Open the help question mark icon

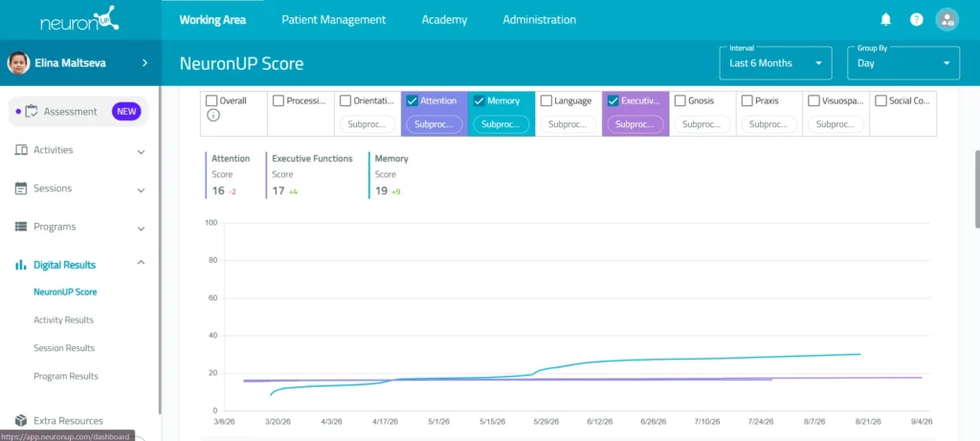[x=916, y=19]
